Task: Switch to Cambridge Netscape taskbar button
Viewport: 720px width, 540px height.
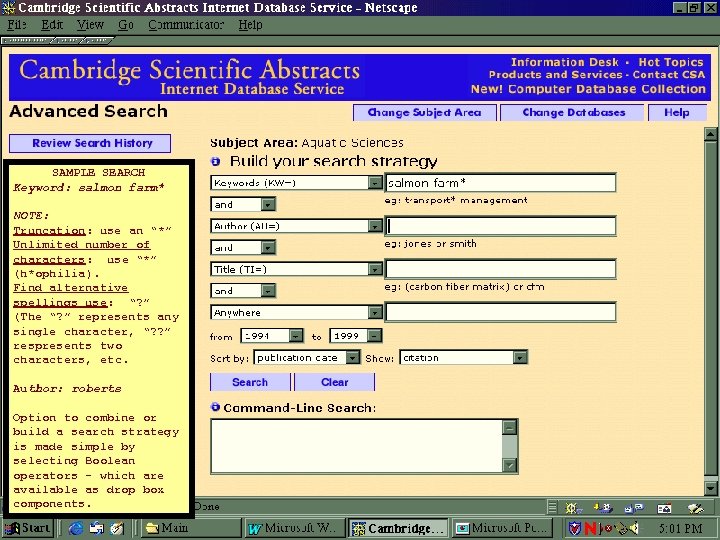Action: click(398, 529)
